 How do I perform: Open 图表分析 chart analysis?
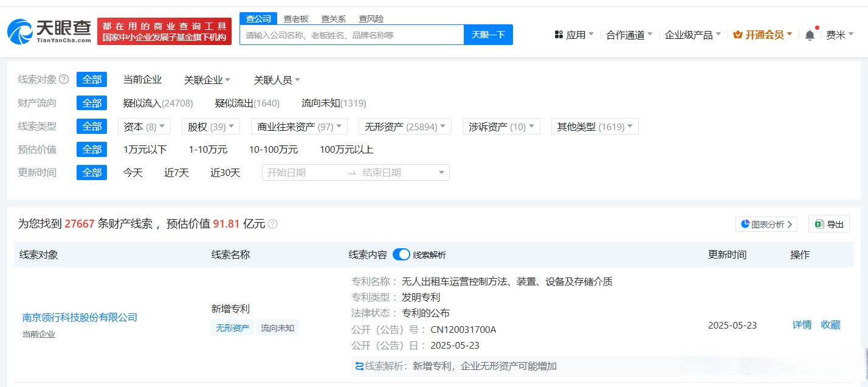click(765, 224)
